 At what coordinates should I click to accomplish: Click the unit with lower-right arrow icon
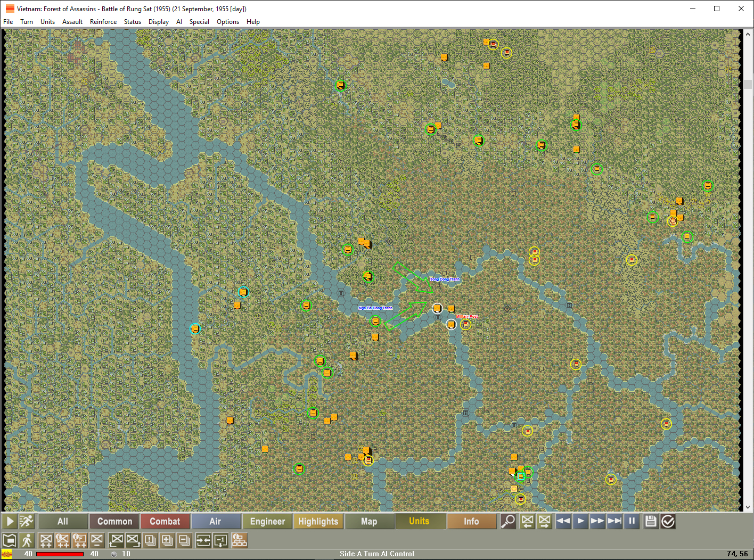point(133,540)
